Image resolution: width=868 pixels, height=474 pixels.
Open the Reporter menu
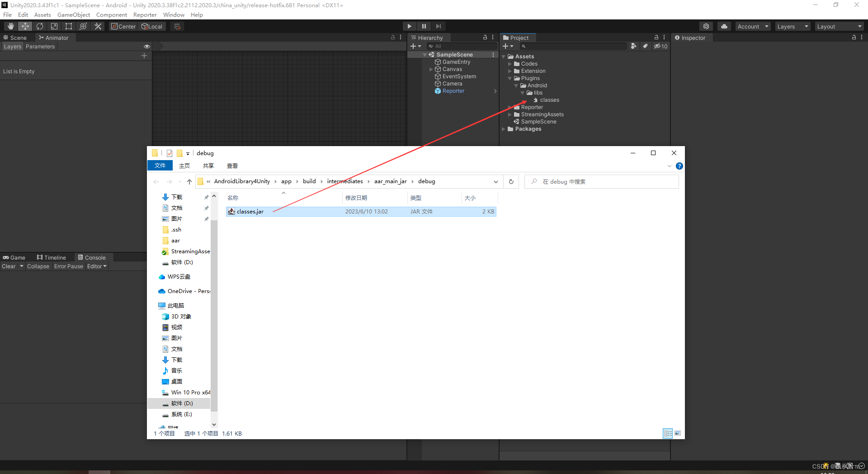click(145, 14)
